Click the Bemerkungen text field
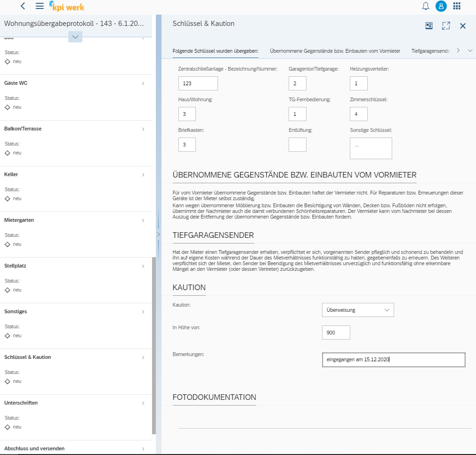 (x=394, y=360)
